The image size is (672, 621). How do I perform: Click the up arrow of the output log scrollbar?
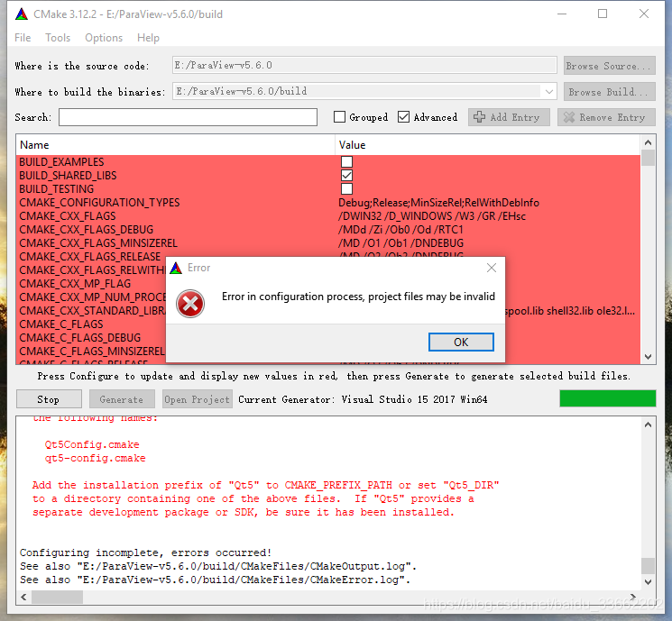pyautogui.click(x=648, y=425)
